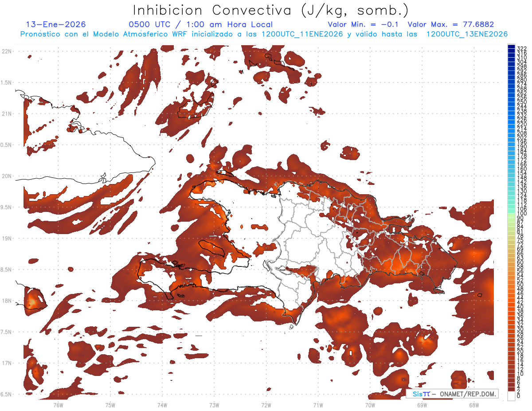Click the "60" color scale label
The image size is (532, 411).
click(x=520, y=262)
